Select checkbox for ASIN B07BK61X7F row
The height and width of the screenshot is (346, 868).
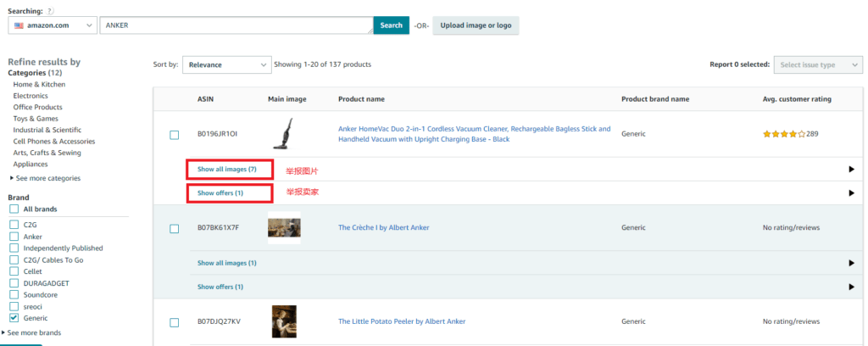[175, 229]
